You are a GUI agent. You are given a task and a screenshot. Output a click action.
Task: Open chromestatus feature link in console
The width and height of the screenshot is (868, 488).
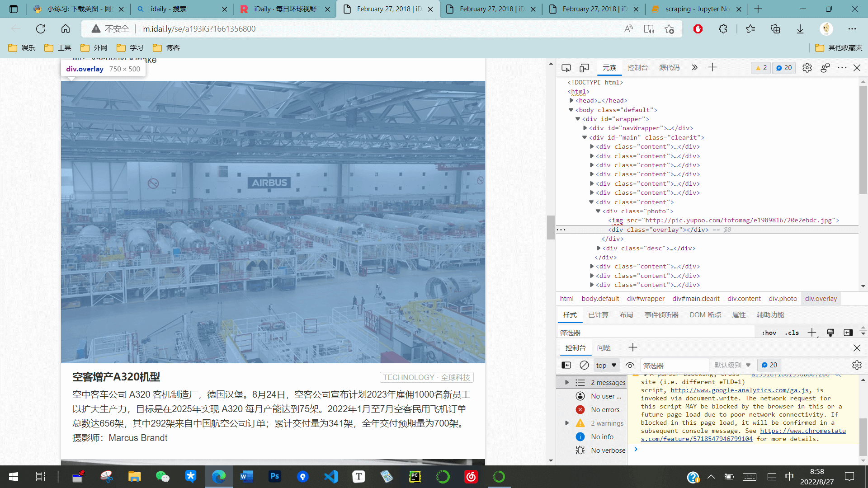(x=743, y=435)
